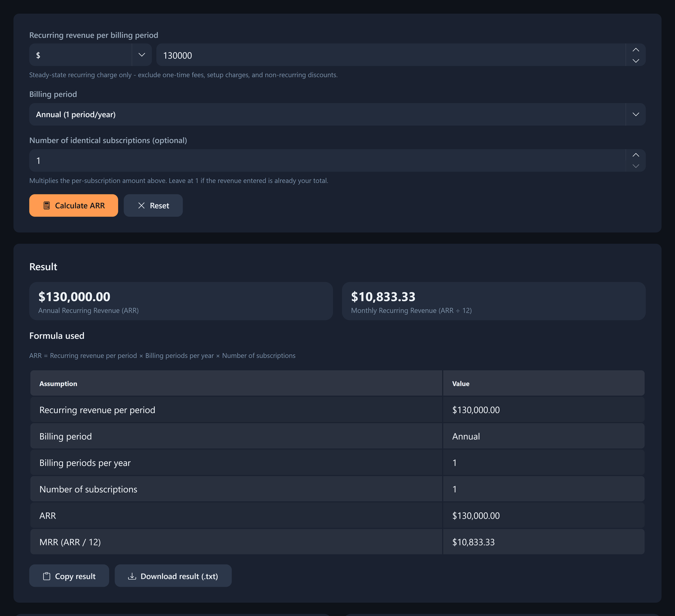Click the Number of subscriptions row label
The width and height of the screenshot is (675, 616).
(x=88, y=489)
